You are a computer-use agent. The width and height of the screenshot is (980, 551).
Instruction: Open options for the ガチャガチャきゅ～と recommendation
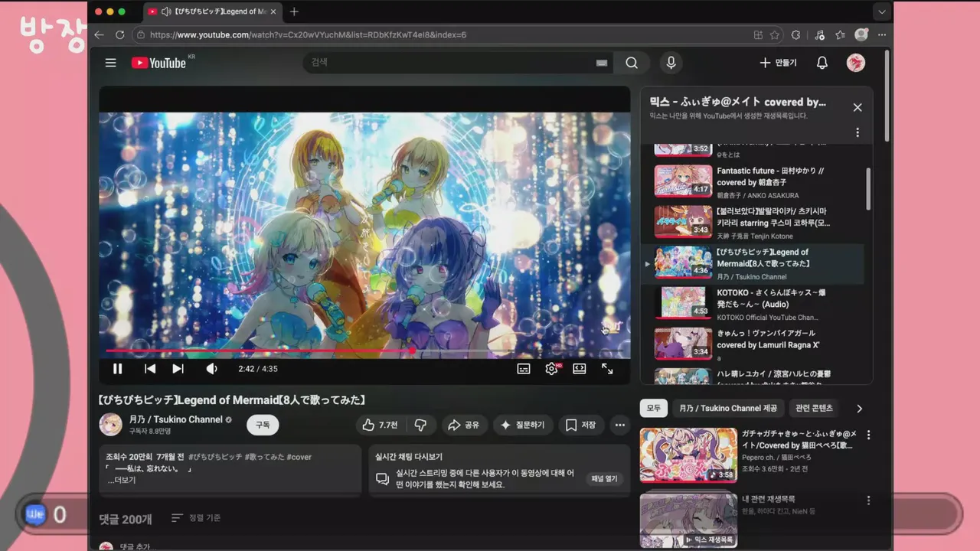point(868,435)
